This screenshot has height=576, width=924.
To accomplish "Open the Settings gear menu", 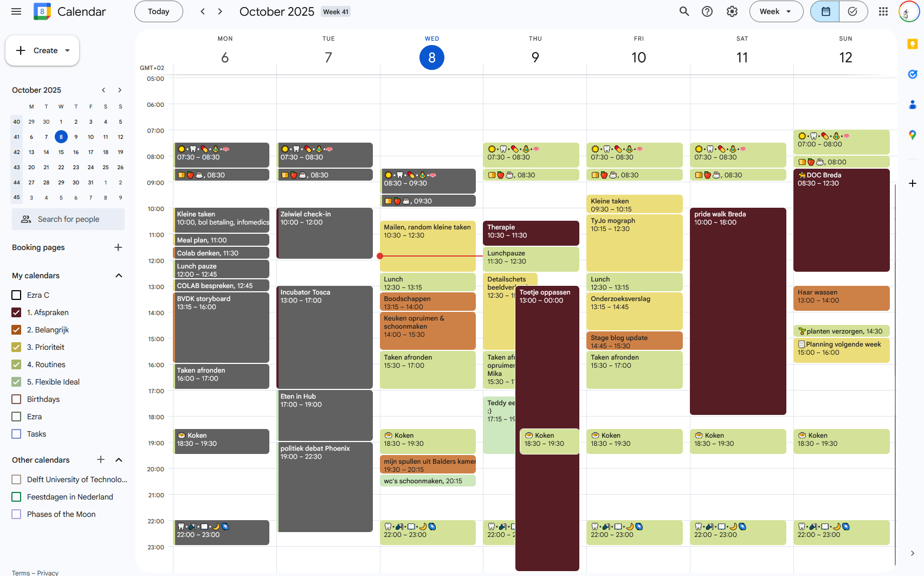I will 732,11.
